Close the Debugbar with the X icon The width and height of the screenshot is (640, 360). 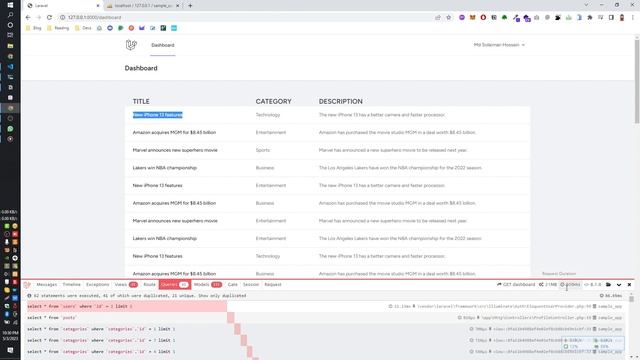tap(629, 284)
